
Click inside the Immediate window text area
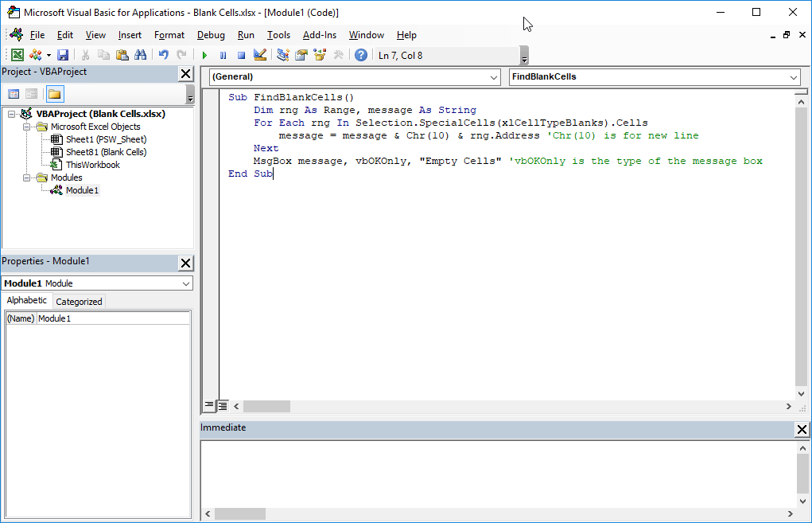(x=498, y=474)
